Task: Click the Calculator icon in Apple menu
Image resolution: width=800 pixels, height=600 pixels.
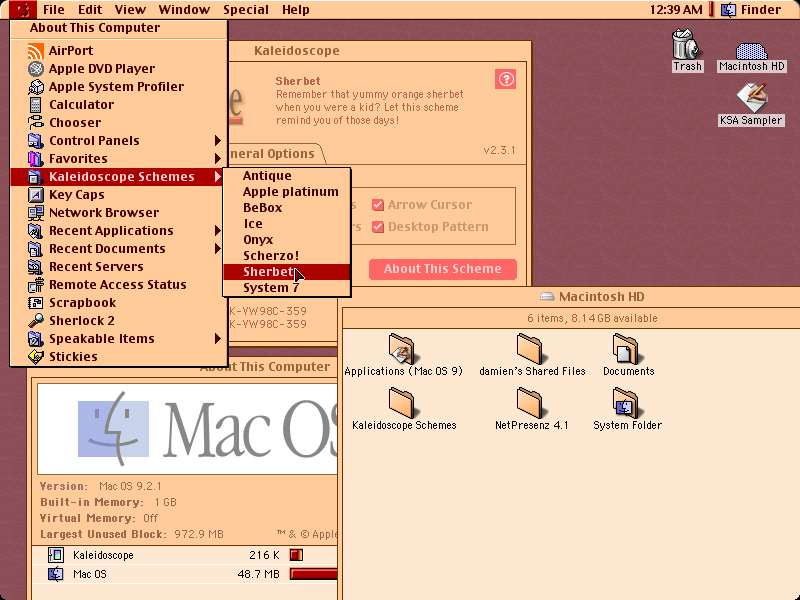Action: pyautogui.click(x=35, y=105)
